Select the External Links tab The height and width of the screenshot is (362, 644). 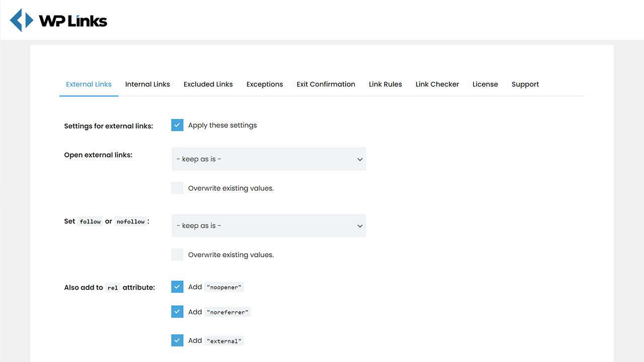[89, 84]
